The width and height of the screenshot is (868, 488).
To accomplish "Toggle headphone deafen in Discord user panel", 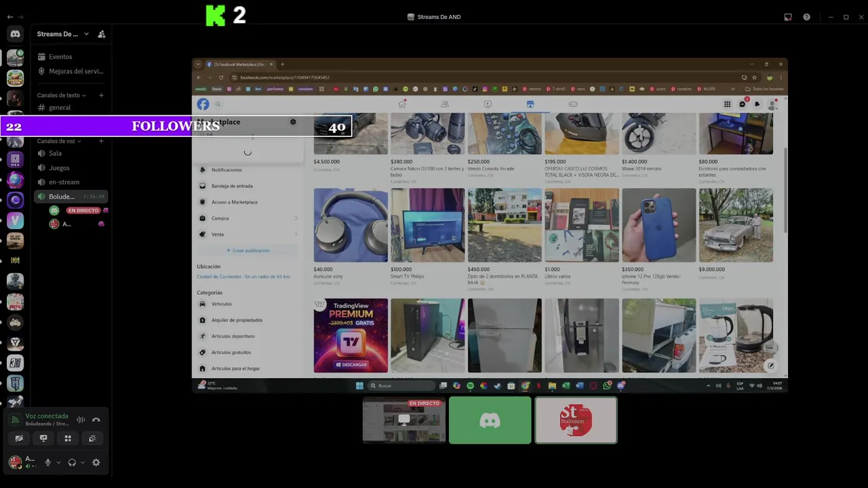I will click(72, 462).
